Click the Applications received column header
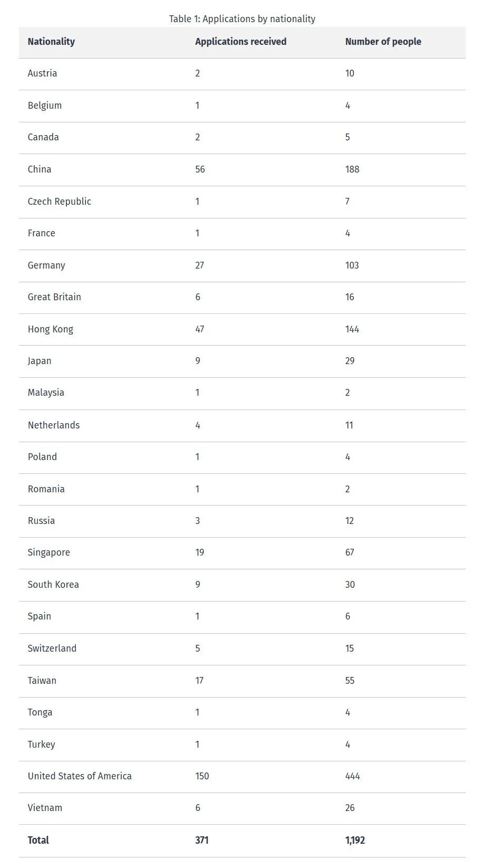483x868 pixels. click(240, 42)
